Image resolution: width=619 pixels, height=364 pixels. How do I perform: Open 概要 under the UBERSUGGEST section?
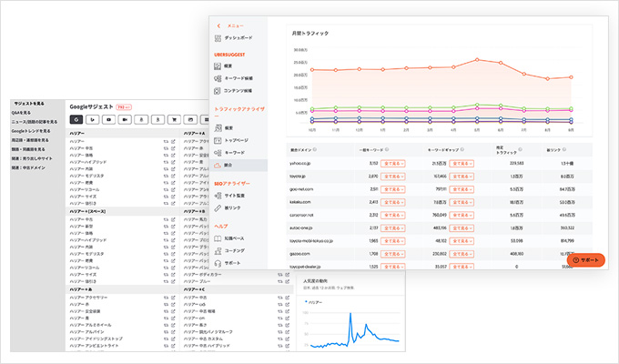click(x=223, y=66)
